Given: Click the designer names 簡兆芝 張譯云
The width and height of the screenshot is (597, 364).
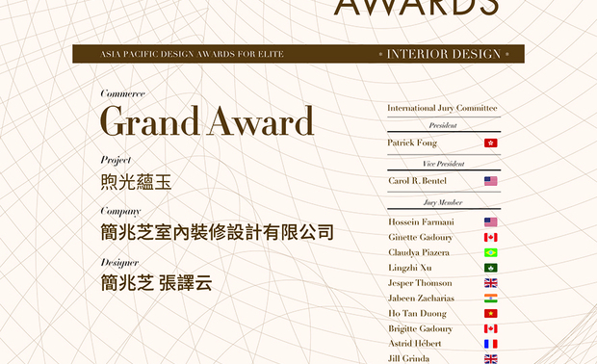Looking at the screenshot, I should 156,283.
